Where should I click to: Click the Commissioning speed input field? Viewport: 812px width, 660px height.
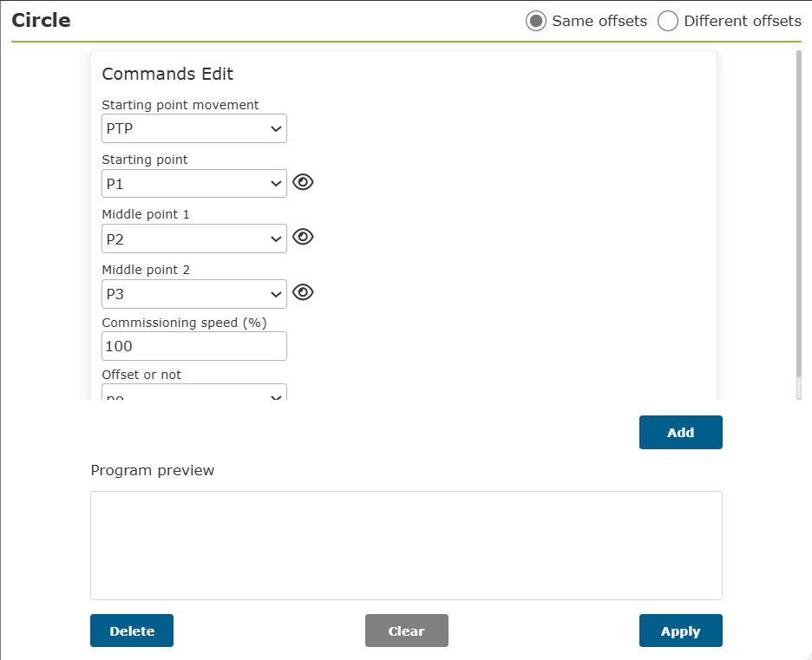[x=194, y=346]
